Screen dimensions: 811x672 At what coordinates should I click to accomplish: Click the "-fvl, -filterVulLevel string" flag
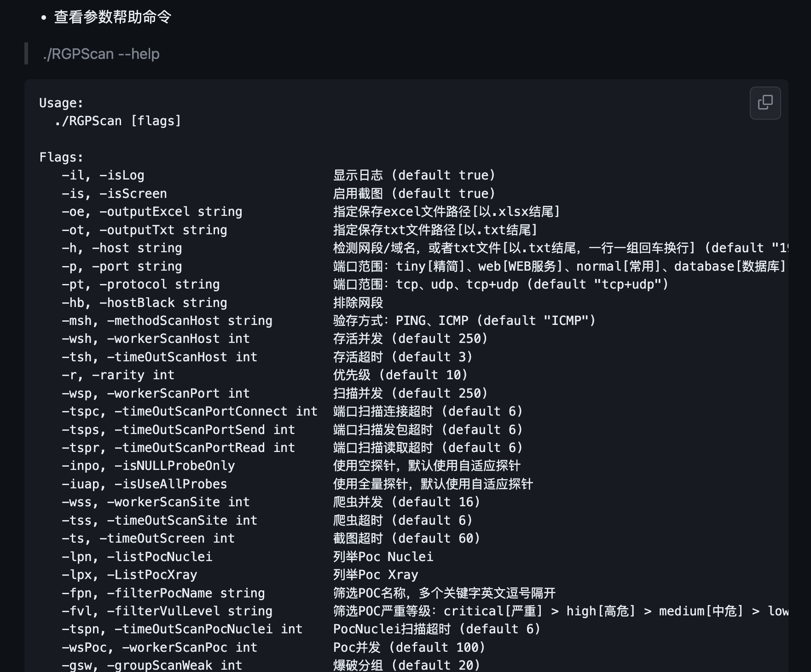(167, 611)
